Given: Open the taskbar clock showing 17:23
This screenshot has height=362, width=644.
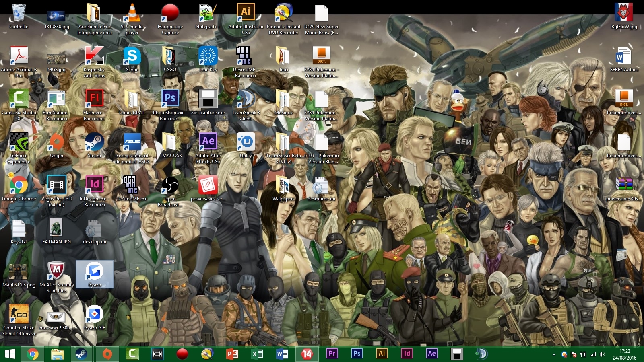Looking at the screenshot, I should [x=625, y=354].
